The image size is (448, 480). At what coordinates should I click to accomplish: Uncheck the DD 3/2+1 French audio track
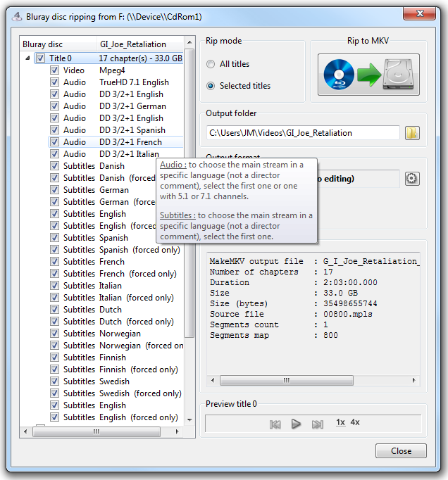tap(54, 141)
